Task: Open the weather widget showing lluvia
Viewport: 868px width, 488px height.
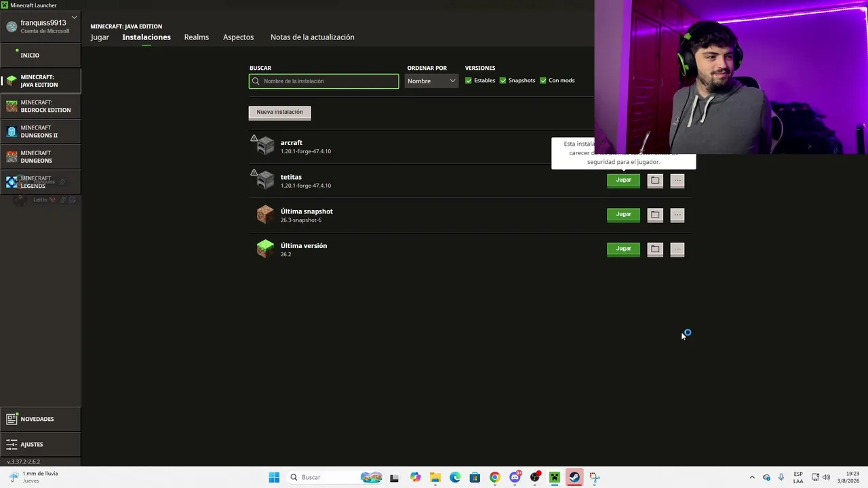Action: pyautogui.click(x=33, y=477)
